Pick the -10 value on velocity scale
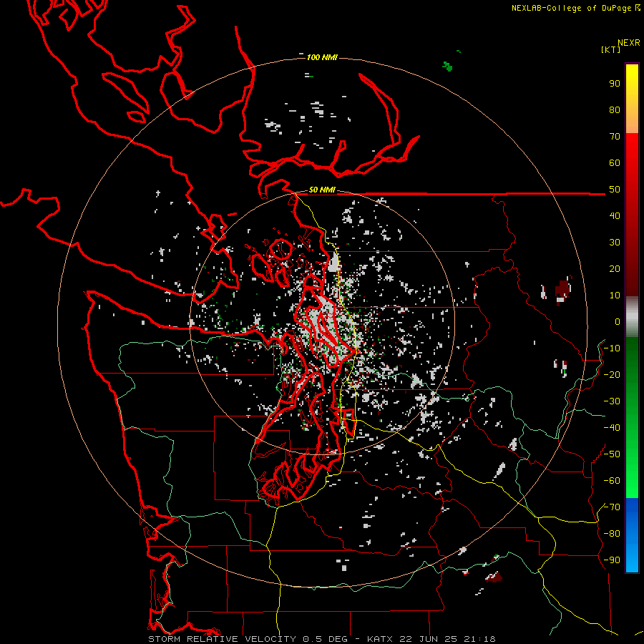Image resolution: width=644 pixels, height=644 pixels. point(612,348)
